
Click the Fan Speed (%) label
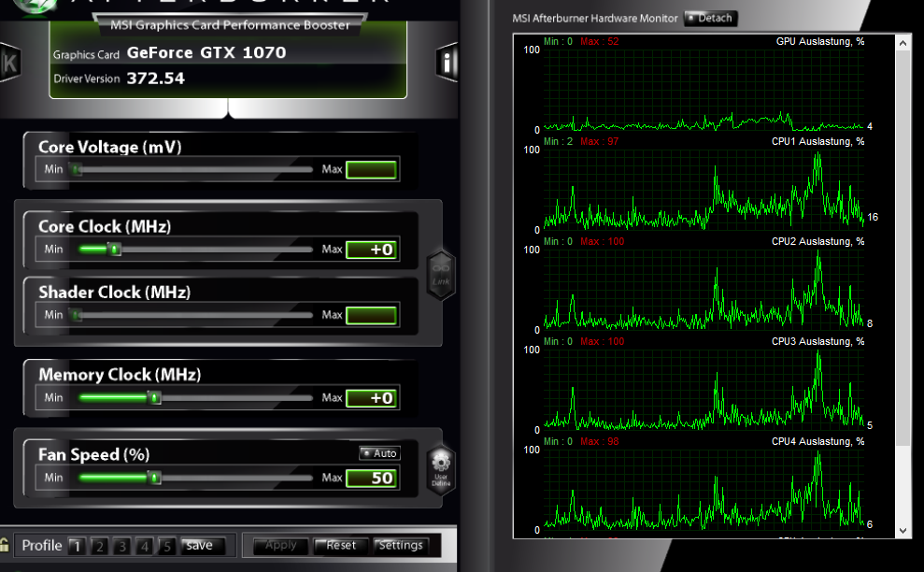click(93, 454)
